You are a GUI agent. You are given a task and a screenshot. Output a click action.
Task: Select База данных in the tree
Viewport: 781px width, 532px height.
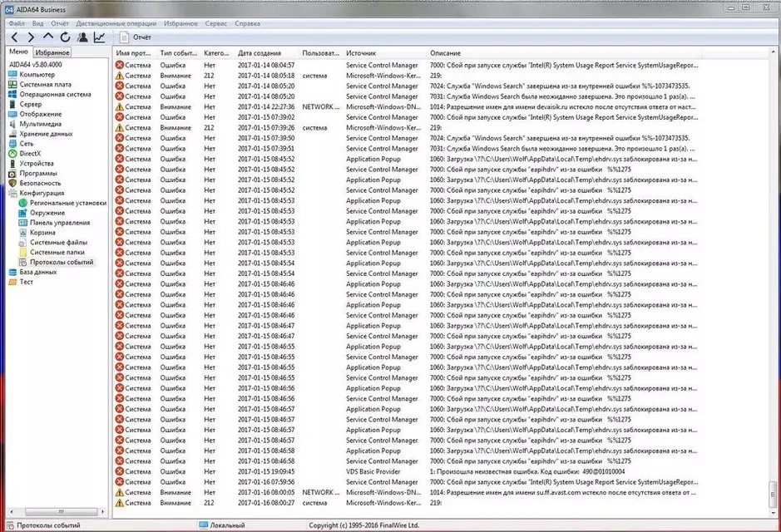[x=38, y=272]
